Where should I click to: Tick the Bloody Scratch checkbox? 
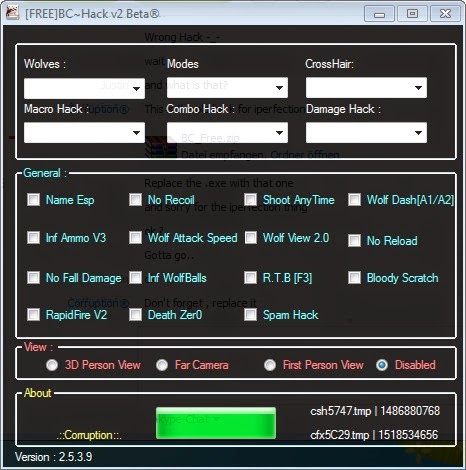coord(354,277)
